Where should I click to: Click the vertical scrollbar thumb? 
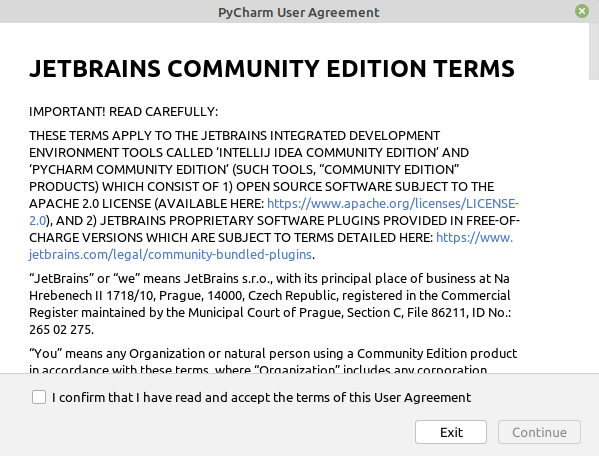[x=594, y=51]
